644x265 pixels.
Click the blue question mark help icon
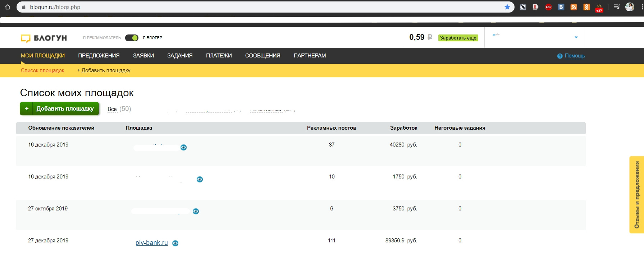[559, 56]
